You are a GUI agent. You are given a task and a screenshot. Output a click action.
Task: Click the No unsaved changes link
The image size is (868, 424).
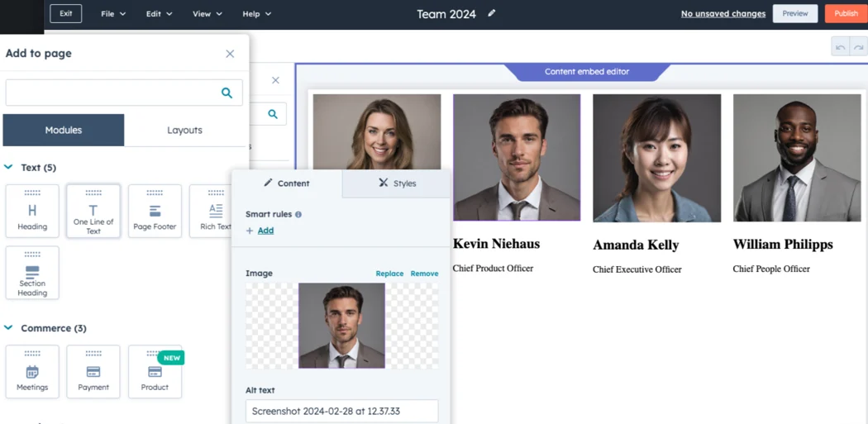[x=723, y=14]
